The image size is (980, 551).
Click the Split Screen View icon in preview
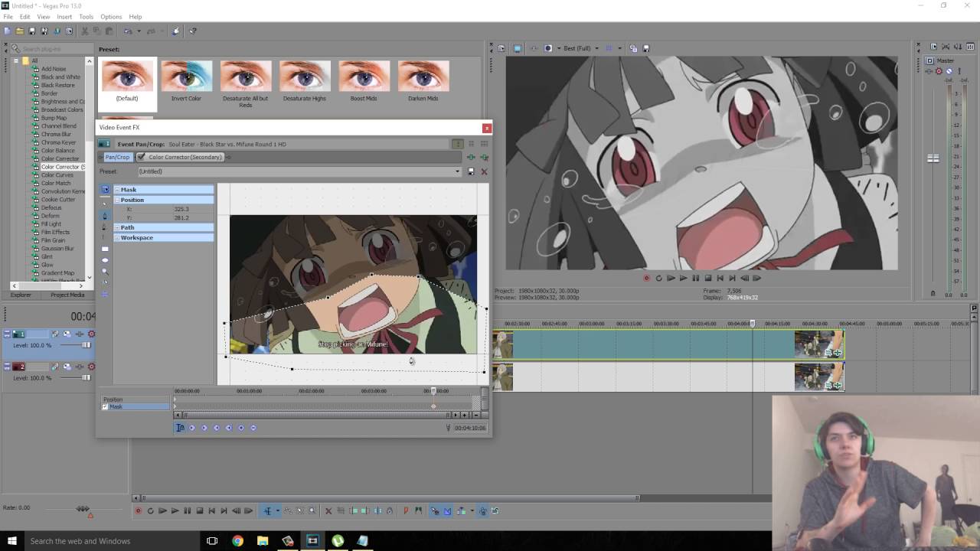coord(548,48)
